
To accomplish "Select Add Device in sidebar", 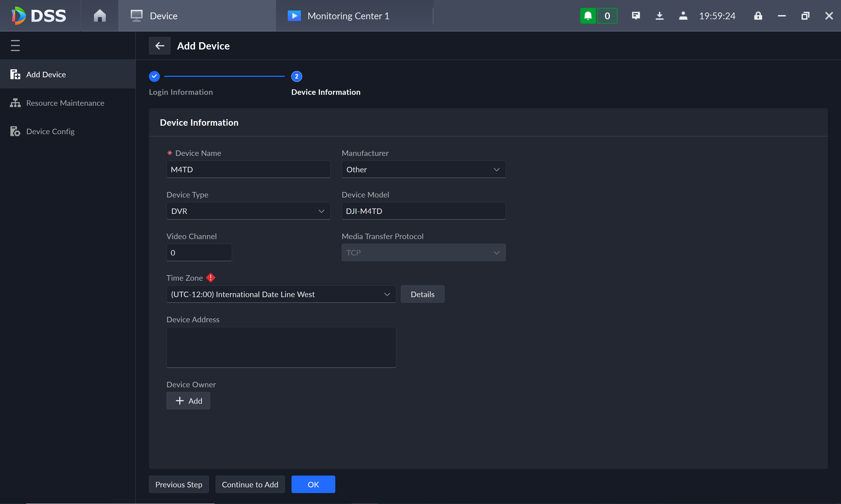I will click(x=68, y=74).
